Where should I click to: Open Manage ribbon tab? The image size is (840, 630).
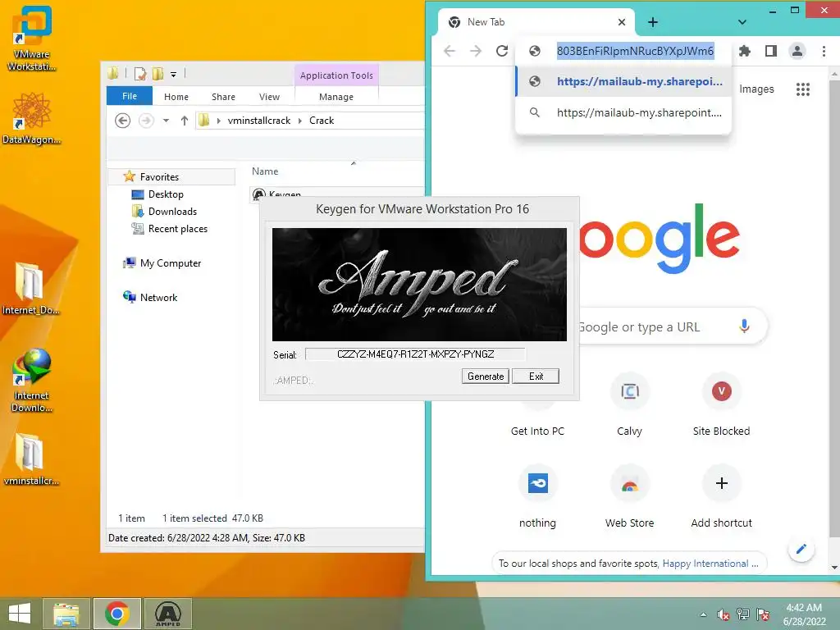[336, 97]
